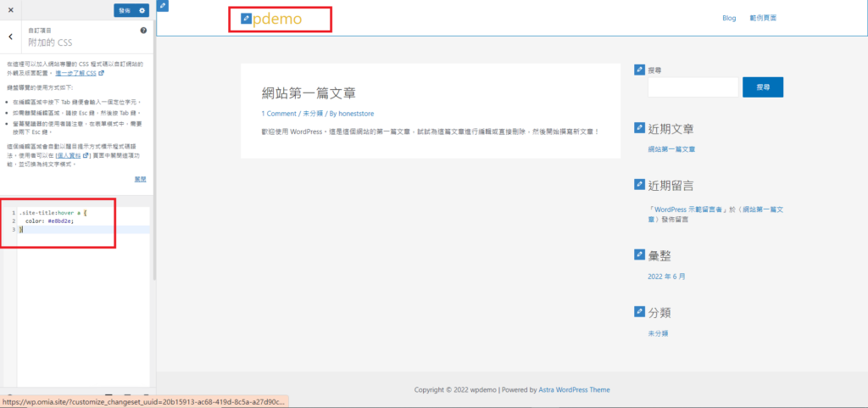868x408 pixels.
Task: Click edit pencil beside the site title
Action: [246, 18]
